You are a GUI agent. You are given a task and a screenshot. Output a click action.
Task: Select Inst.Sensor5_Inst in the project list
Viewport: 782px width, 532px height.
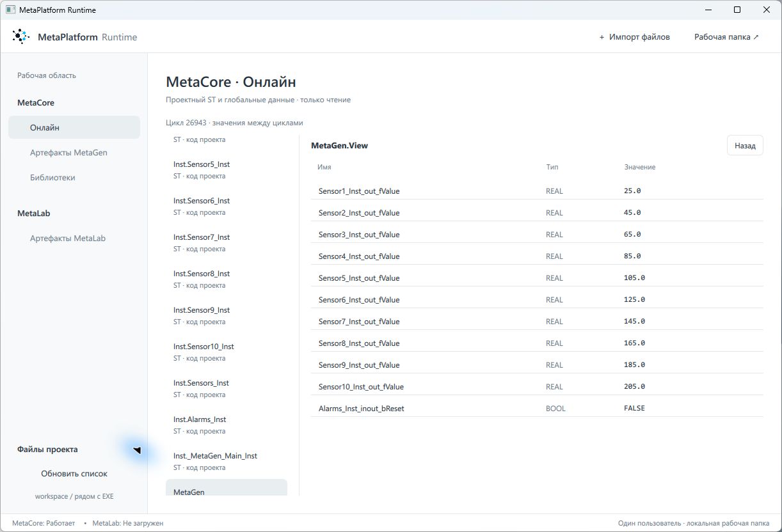pyautogui.click(x=227, y=169)
